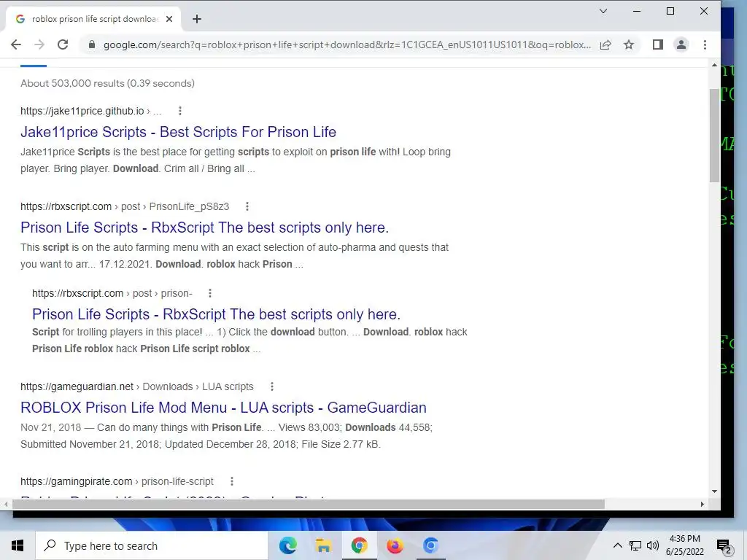The width and height of the screenshot is (747, 560).
Task: Share this page using the share icon
Action: point(605,44)
